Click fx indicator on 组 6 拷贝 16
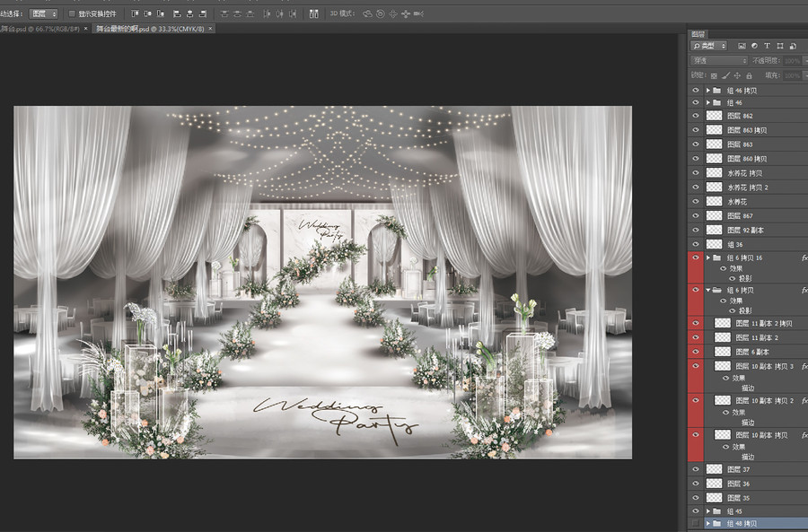This screenshot has height=532, width=808. (804, 257)
